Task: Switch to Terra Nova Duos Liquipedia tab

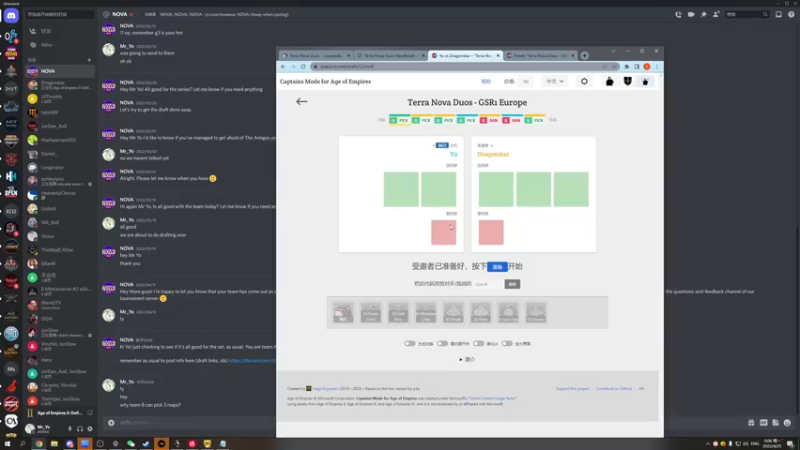Action: tap(315, 56)
